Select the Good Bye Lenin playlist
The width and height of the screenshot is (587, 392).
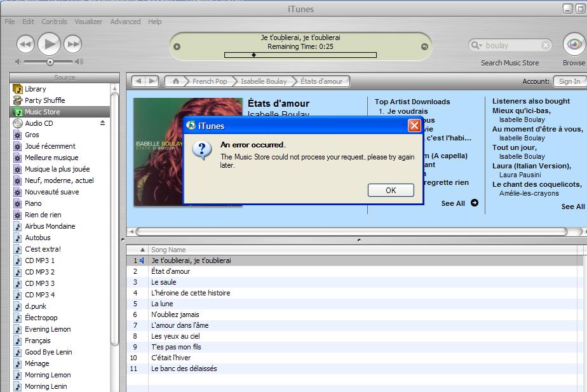(60, 352)
